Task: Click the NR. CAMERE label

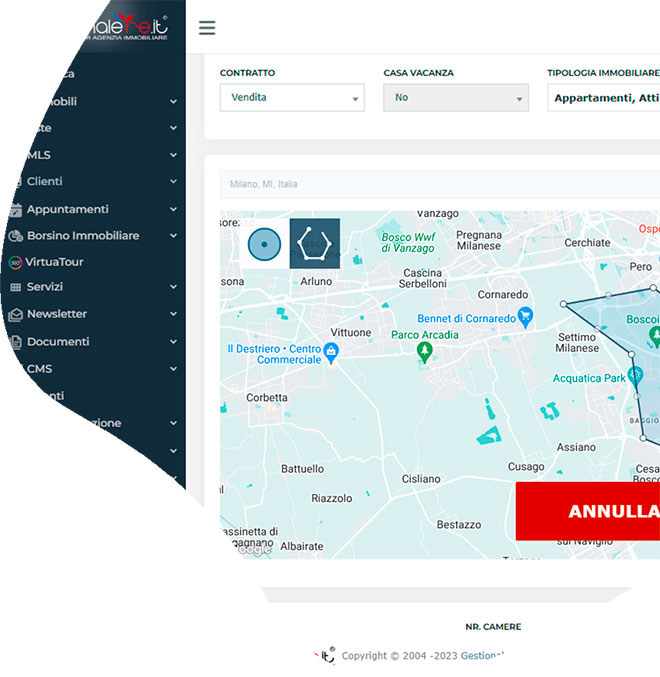Action: click(493, 627)
